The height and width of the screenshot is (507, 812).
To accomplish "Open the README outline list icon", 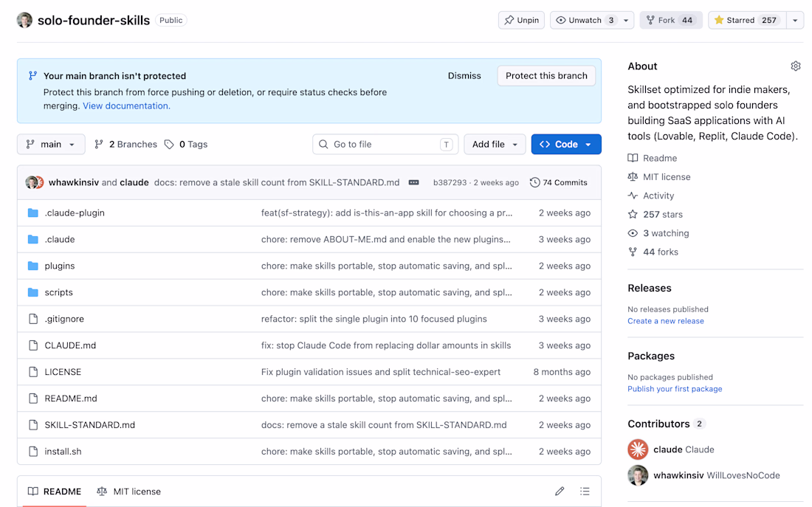I will tap(585, 491).
